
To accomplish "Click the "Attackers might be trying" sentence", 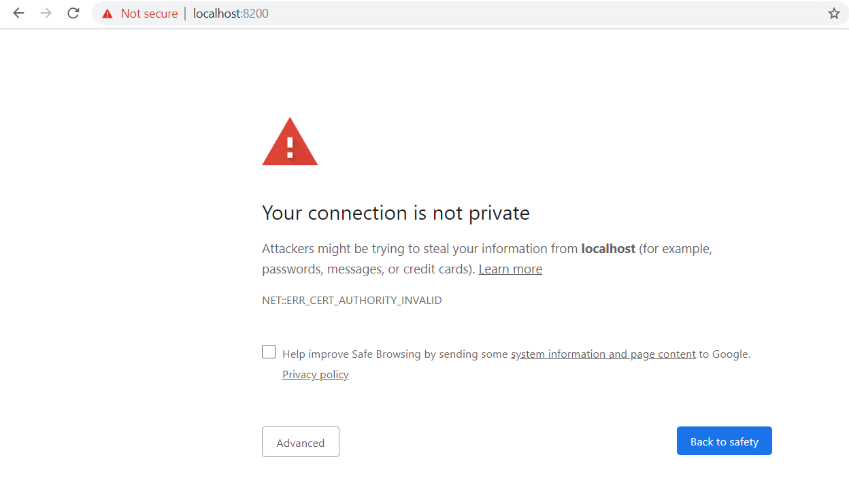I will coord(487,259).
